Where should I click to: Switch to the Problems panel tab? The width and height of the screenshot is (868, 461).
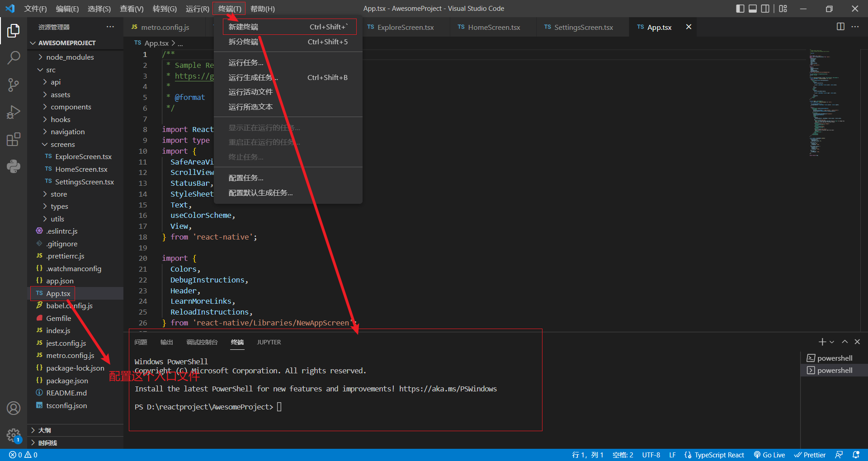141,342
